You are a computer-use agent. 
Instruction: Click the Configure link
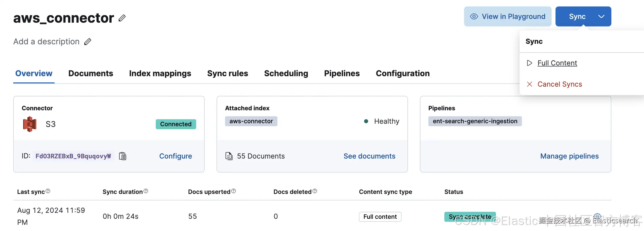click(175, 156)
